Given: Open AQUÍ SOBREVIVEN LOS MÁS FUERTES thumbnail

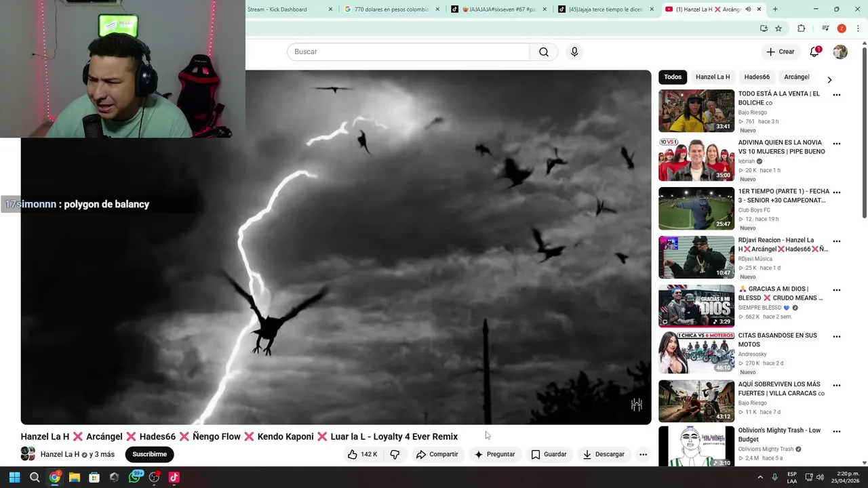Looking at the screenshot, I should [x=696, y=401].
